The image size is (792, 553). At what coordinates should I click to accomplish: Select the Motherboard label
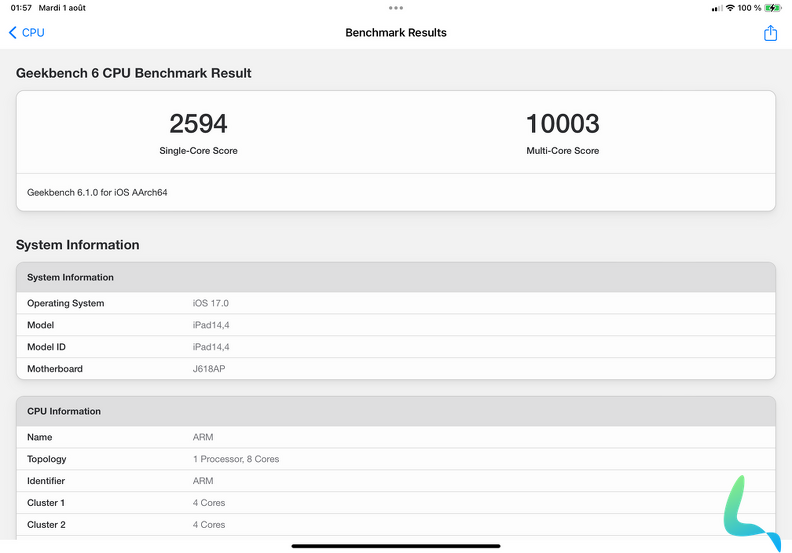(55, 369)
